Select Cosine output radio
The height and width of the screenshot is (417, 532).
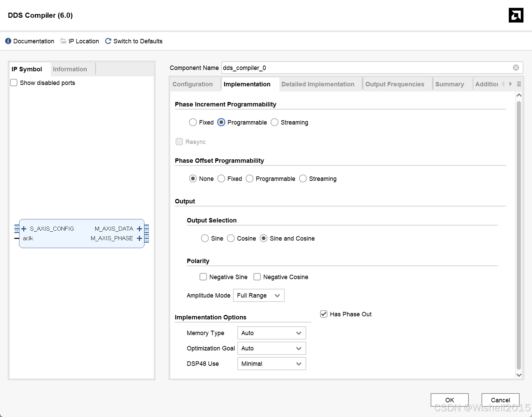point(231,238)
